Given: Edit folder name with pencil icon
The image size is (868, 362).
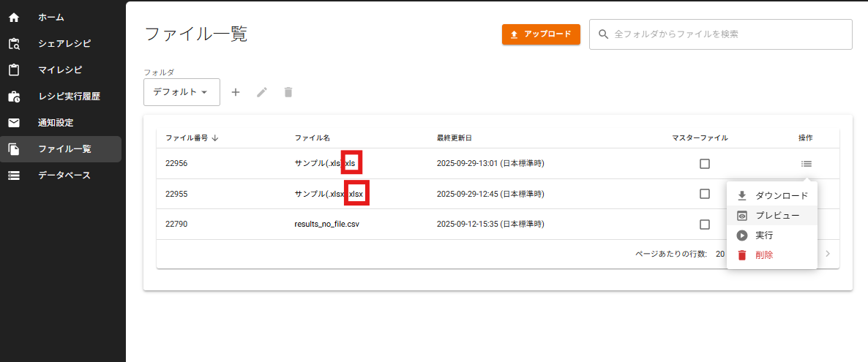Looking at the screenshot, I should 262,92.
